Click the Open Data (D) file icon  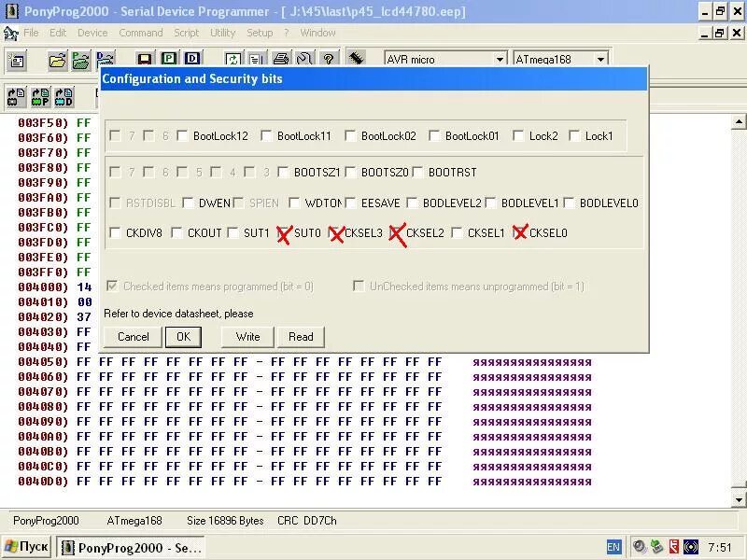click(106, 60)
